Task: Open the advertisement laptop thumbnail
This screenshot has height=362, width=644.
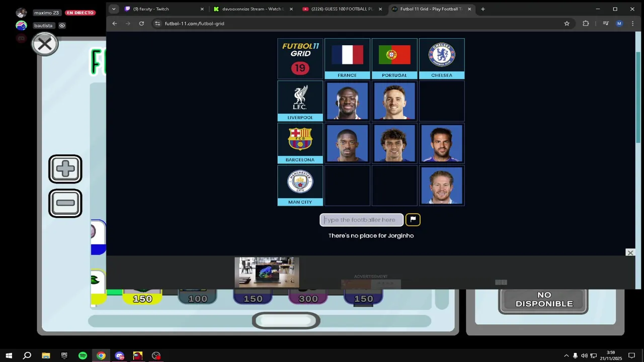Action: coord(267,273)
